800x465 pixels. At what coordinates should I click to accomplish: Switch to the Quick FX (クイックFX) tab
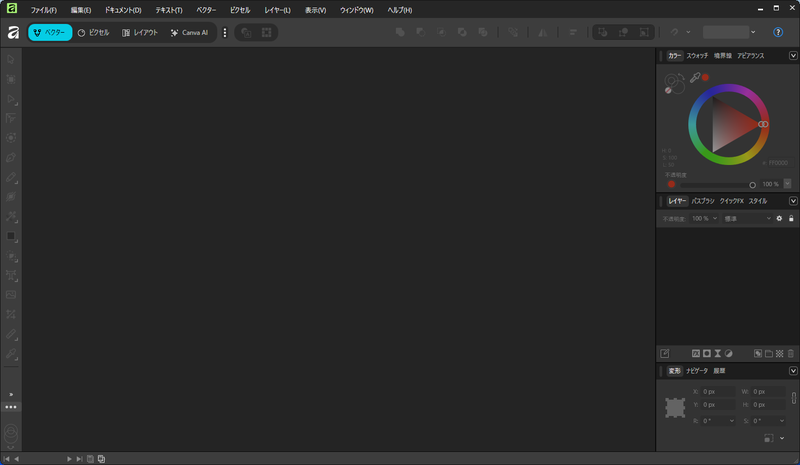click(732, 201)
